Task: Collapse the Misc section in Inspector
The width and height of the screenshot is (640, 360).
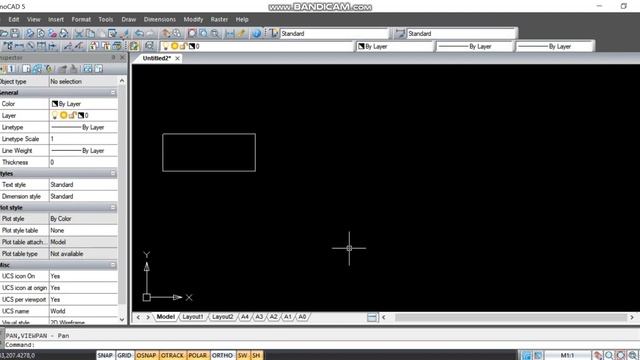Action: (113, 265)
